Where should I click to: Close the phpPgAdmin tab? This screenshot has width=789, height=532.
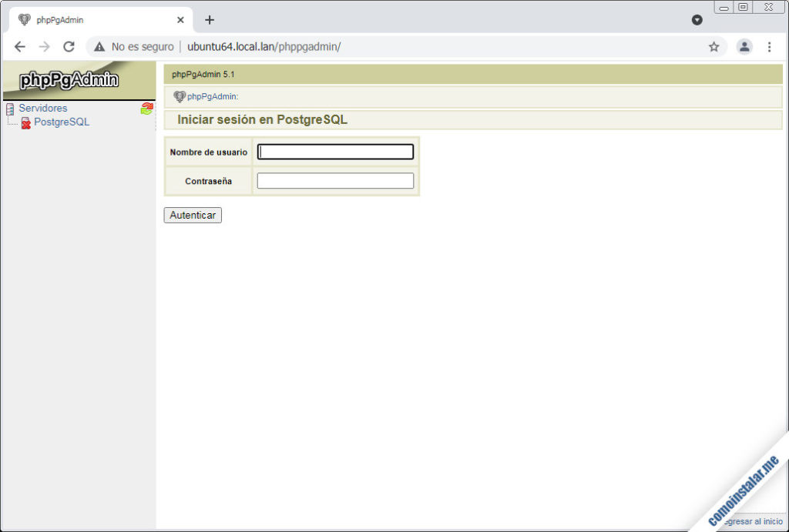pyautogui.click(x=180, y=20)
